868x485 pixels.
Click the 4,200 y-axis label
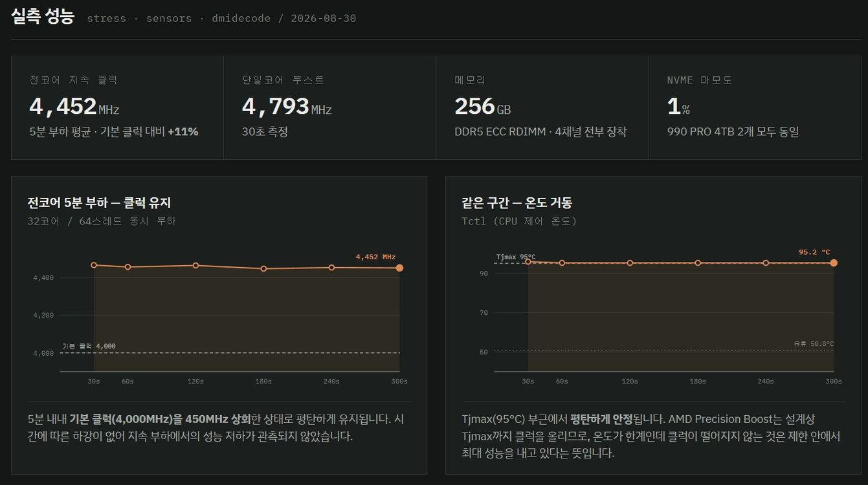(x=43, y=316)
